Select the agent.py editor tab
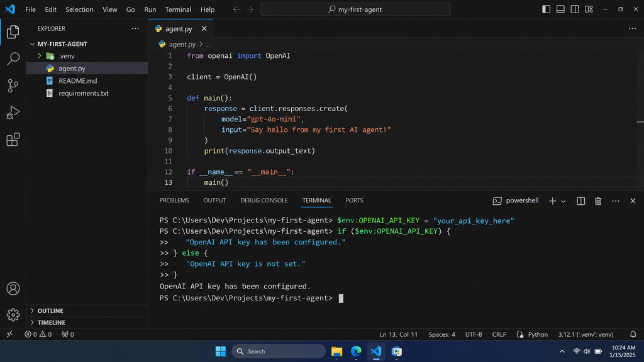Screen dimensions: 644x362 pyautogui.click(x=180, y=28)
